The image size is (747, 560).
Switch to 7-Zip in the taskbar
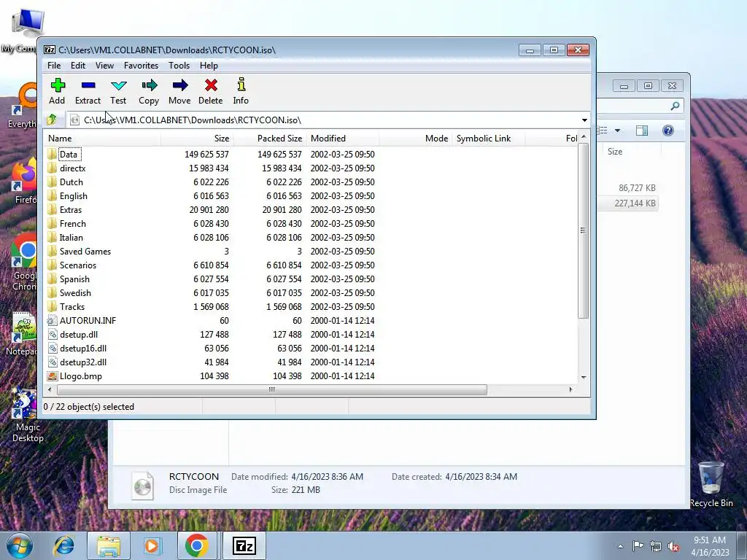tap(244, 545)
